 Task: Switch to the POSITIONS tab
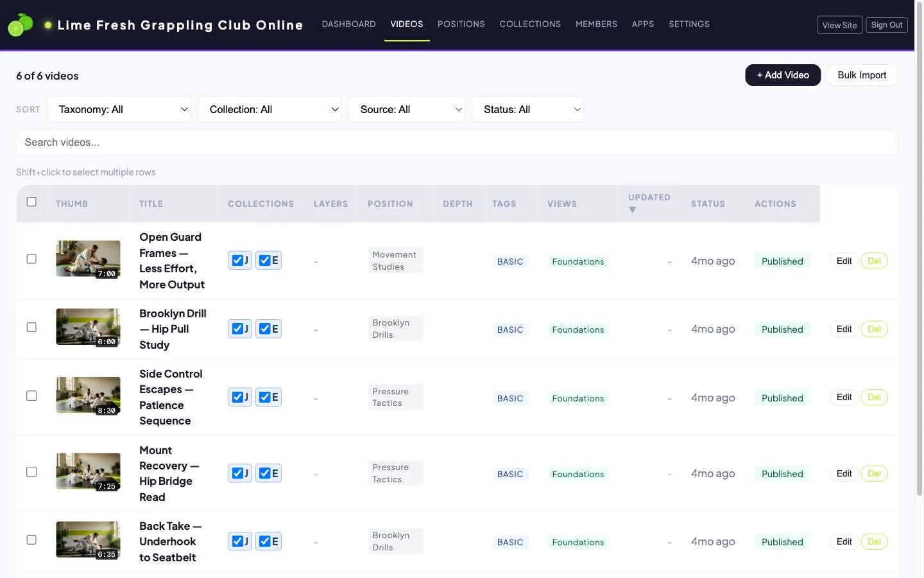click(x=461, y=24)
